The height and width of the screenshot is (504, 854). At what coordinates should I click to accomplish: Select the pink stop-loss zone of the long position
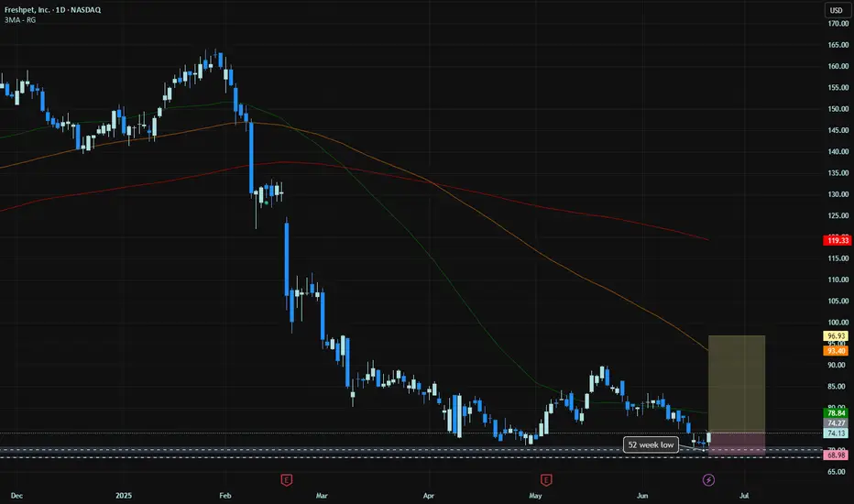(737, 444)
